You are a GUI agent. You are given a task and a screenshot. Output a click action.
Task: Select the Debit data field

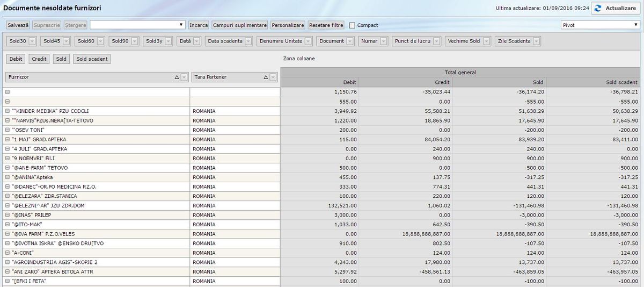pos(16,59)
